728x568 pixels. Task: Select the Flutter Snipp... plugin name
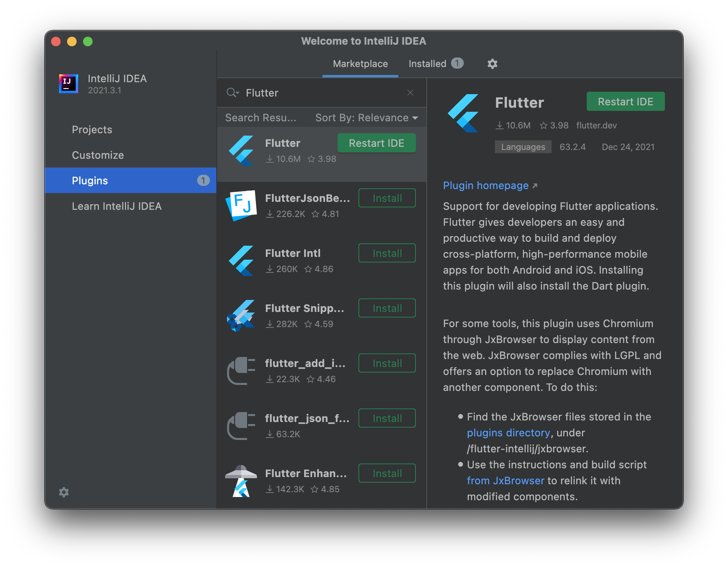pos(305,308)
